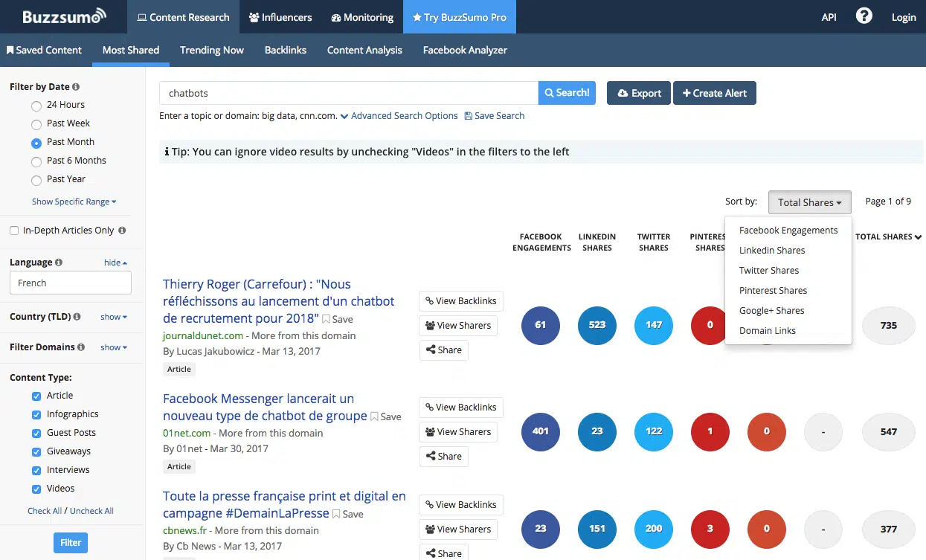The width and height of the screenshot is (926, 560).
Task: Click the Filter by Date info icon
Action: coord(76,87)
